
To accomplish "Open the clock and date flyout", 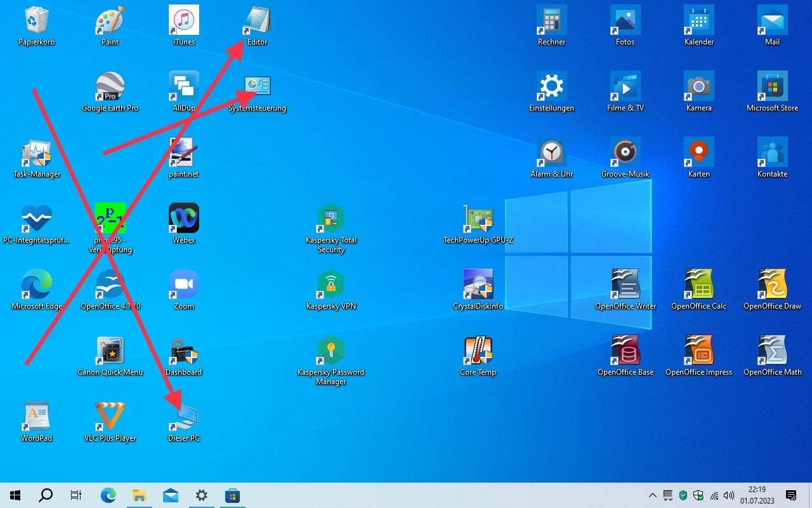I will [757, 495].
